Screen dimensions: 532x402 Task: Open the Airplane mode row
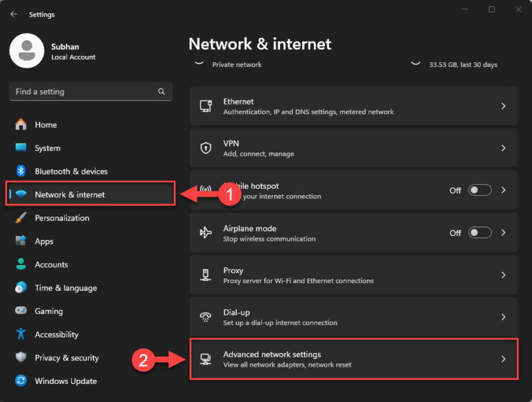tap(353, 233)
